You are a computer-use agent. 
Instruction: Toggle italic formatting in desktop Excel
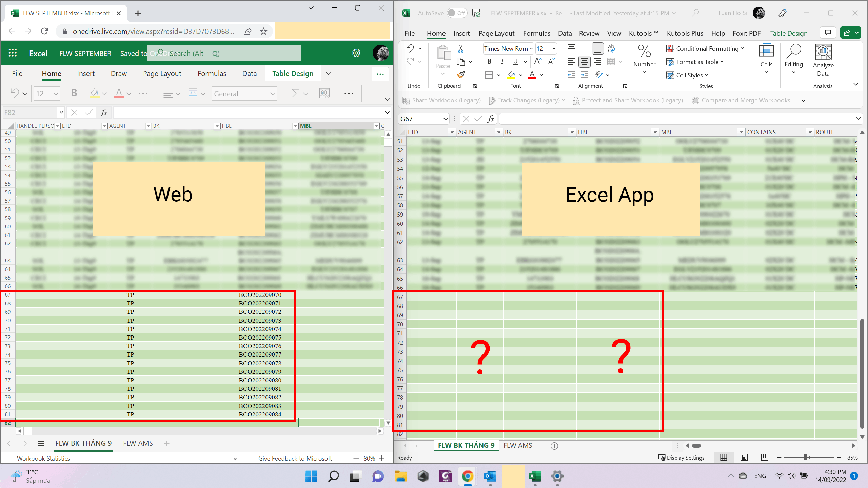502,61
